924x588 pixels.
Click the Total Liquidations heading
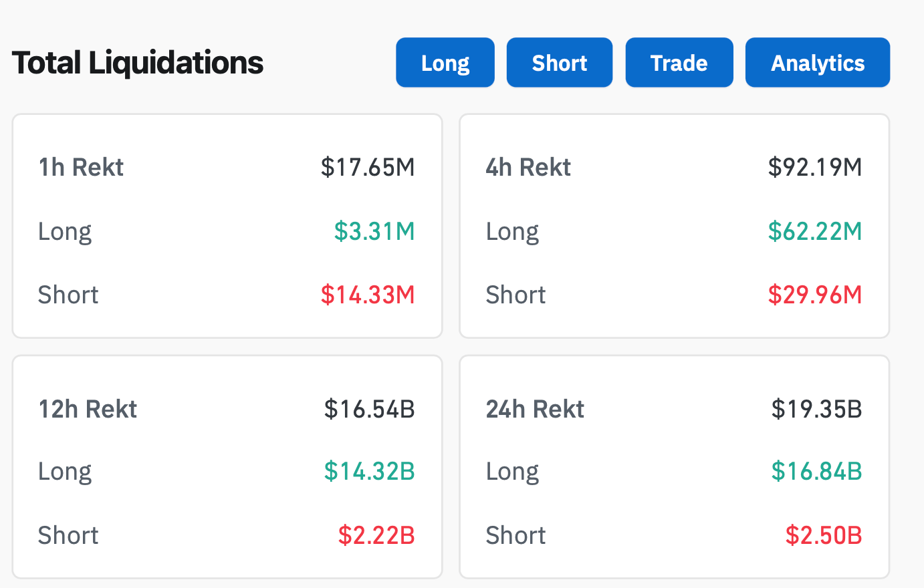(138, 63)
